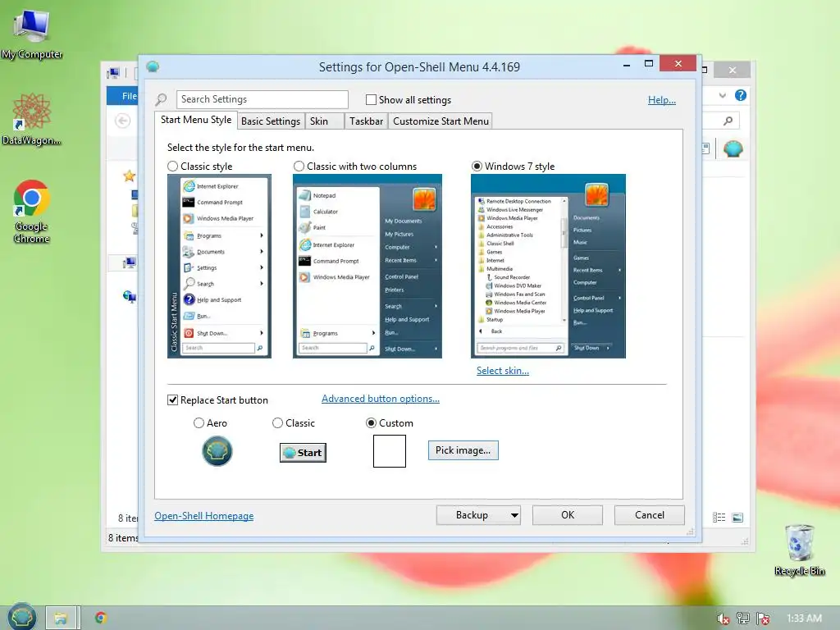Open the muted volume tray icon
This screenshot has width=840, height=630.
(x=724, y=619)
